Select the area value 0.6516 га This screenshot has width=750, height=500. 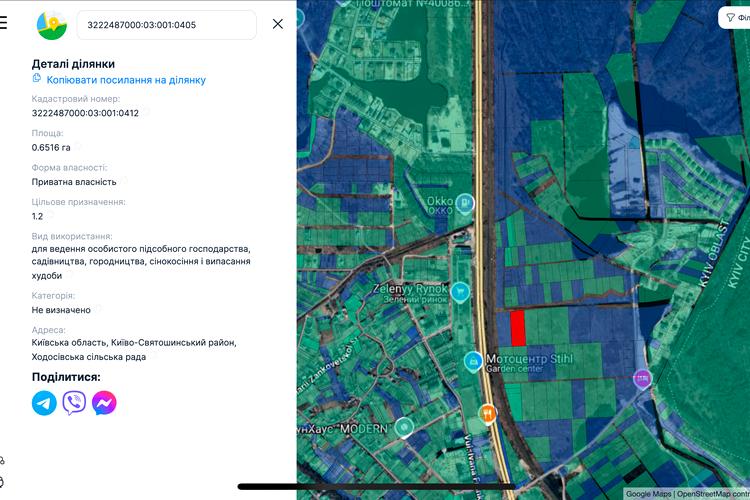[x=51, y=148]
